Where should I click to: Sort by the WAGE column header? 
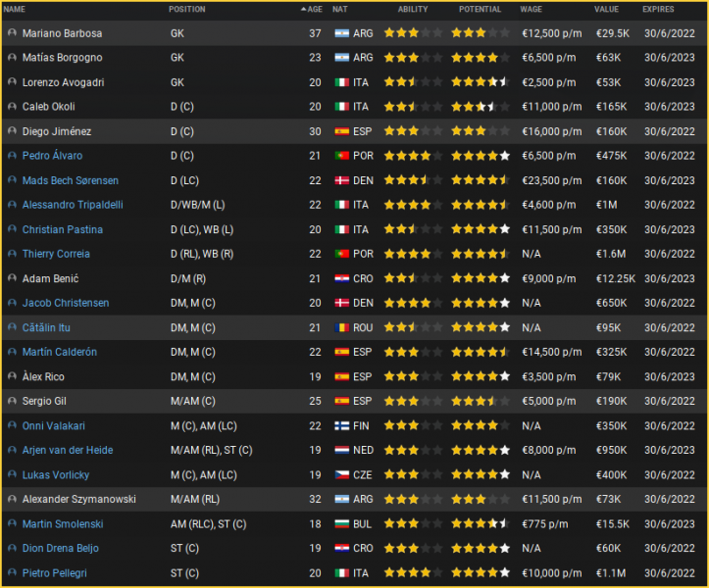pyautogui.click(x=531, y=9)
